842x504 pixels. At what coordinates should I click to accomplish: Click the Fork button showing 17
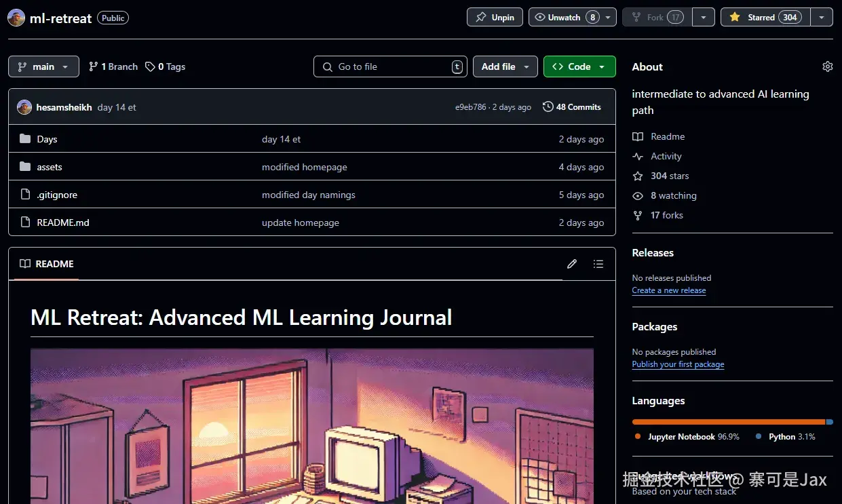coord(657,17)
